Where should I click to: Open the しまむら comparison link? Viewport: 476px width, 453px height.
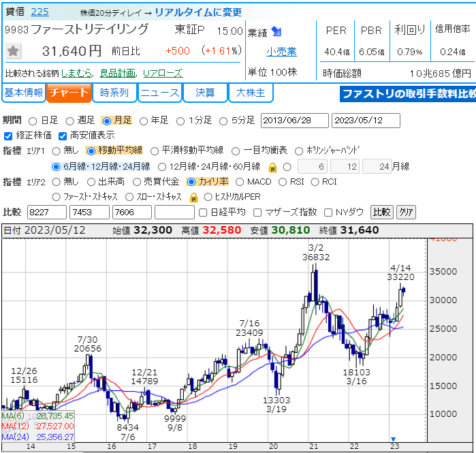point(76,73)
